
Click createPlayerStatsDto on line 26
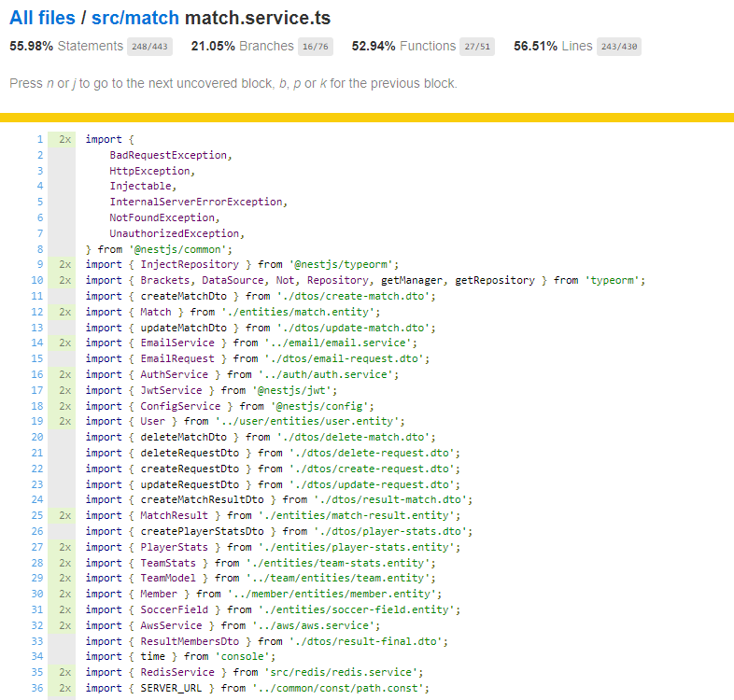(203, 532)
